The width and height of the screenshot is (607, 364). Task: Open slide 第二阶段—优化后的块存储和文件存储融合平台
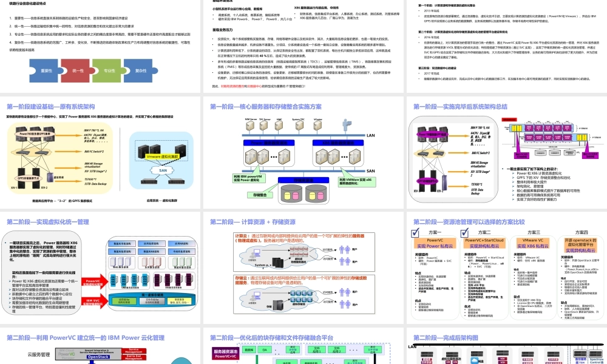point(303,346)
